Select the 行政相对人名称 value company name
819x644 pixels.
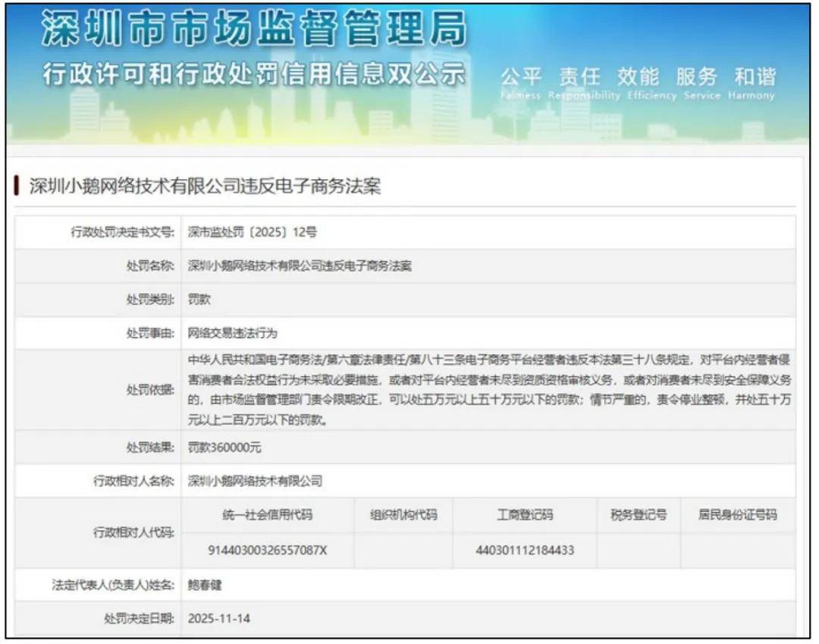point(255,480)
